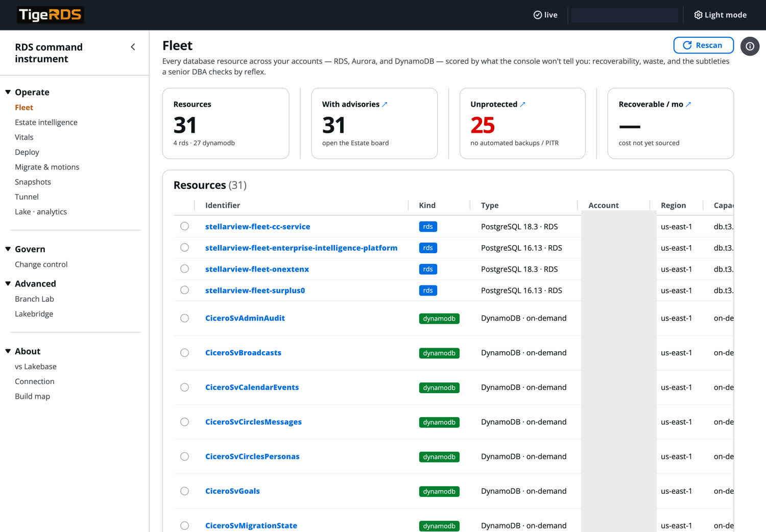This screenshot has height=532, width=766.
Task: Select the CiceroSvGoals row radio
Action: pos(184,491)
